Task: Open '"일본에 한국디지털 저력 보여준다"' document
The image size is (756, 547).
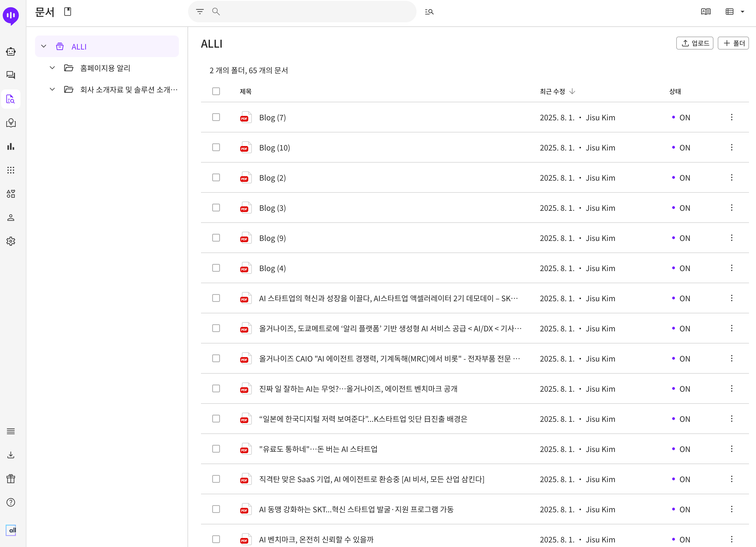Action: 363,419
